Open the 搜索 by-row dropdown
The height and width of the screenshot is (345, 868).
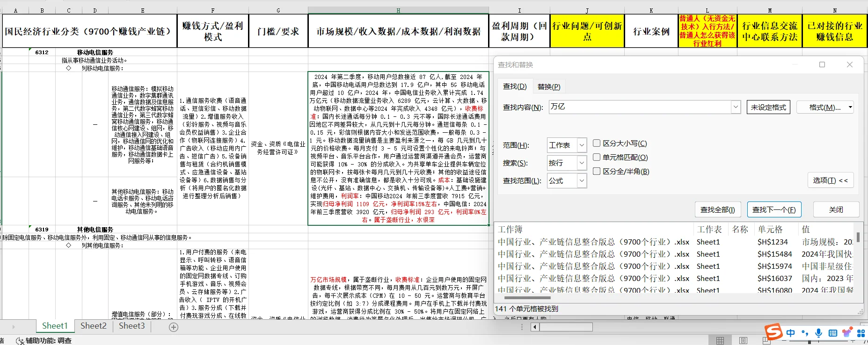(582, 163)
